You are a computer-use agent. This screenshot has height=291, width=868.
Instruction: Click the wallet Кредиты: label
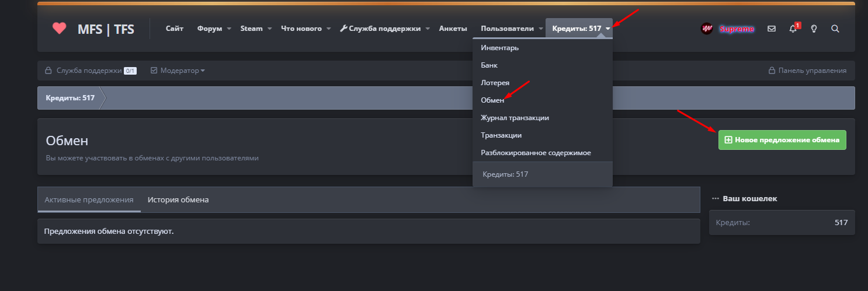pos(733,223)
